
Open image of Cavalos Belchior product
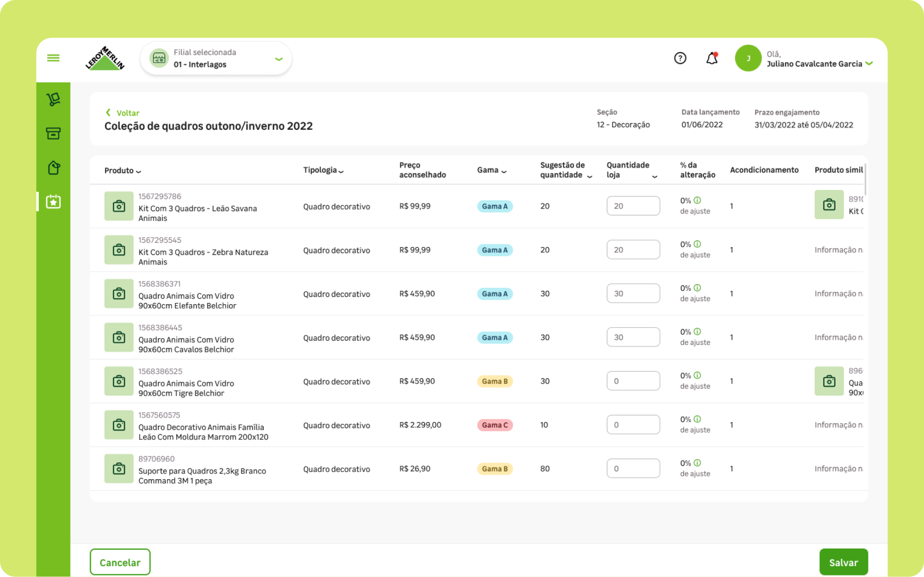(119, 337)
